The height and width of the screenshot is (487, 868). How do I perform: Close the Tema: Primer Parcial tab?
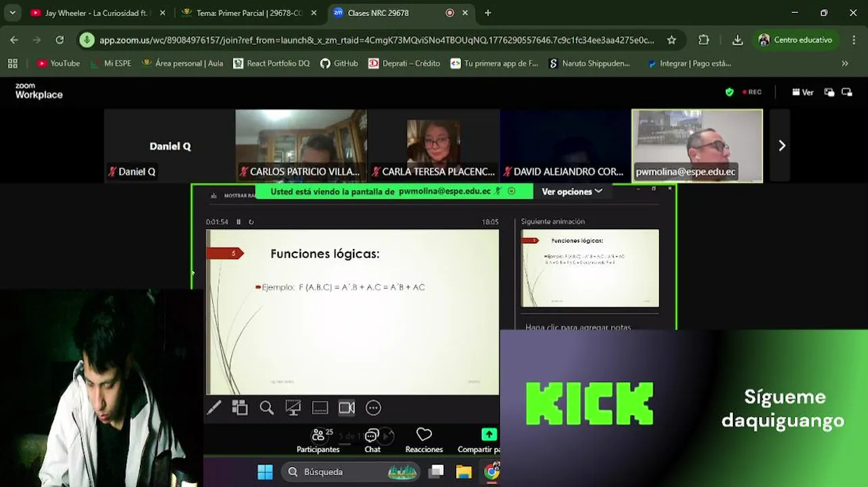314,13
